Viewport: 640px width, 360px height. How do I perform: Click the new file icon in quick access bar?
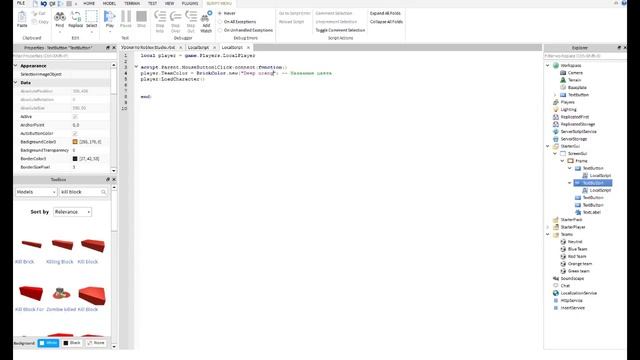tap(35, 3)
